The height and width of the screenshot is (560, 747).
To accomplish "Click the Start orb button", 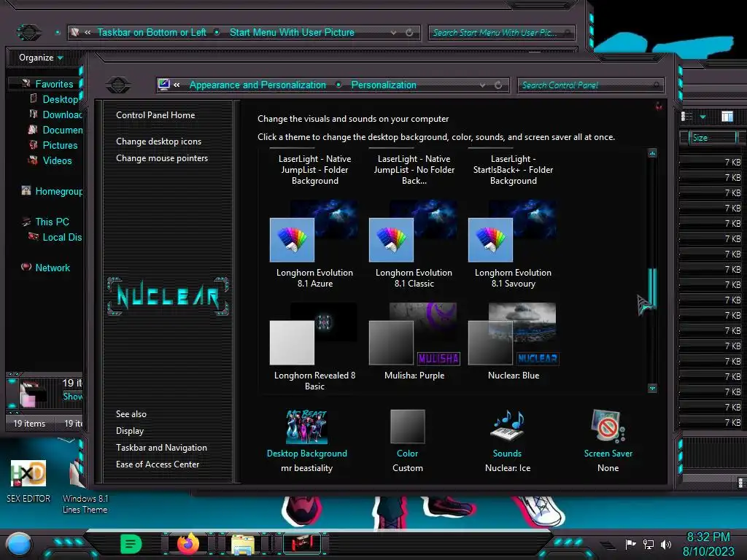I will (x=19, y=543).
